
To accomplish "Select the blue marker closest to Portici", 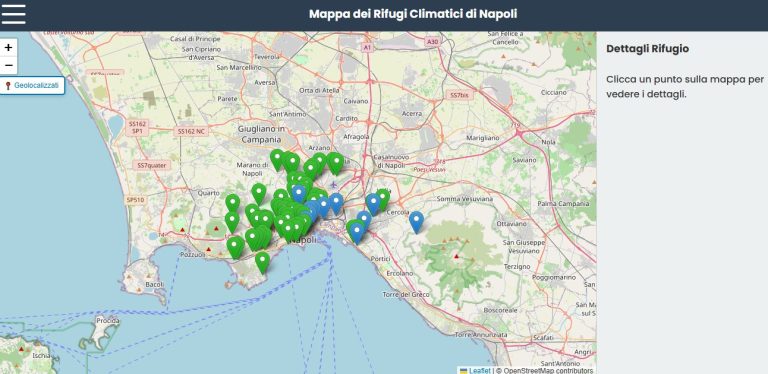I will click(x=357, y=233).
